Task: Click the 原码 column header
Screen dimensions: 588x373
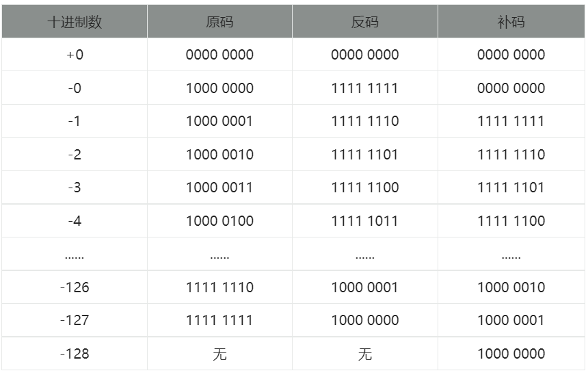Action: tap(219, 22)
